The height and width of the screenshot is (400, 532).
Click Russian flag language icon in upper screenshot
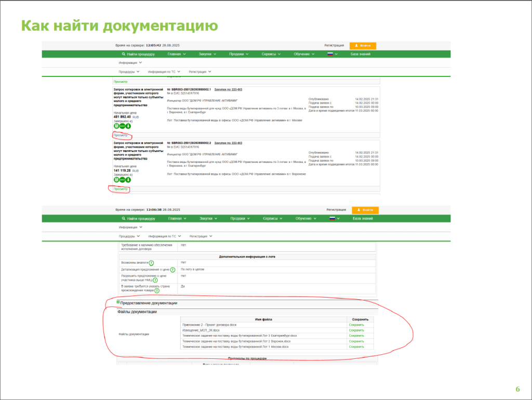pyautogui.click(x=329, y=54)
